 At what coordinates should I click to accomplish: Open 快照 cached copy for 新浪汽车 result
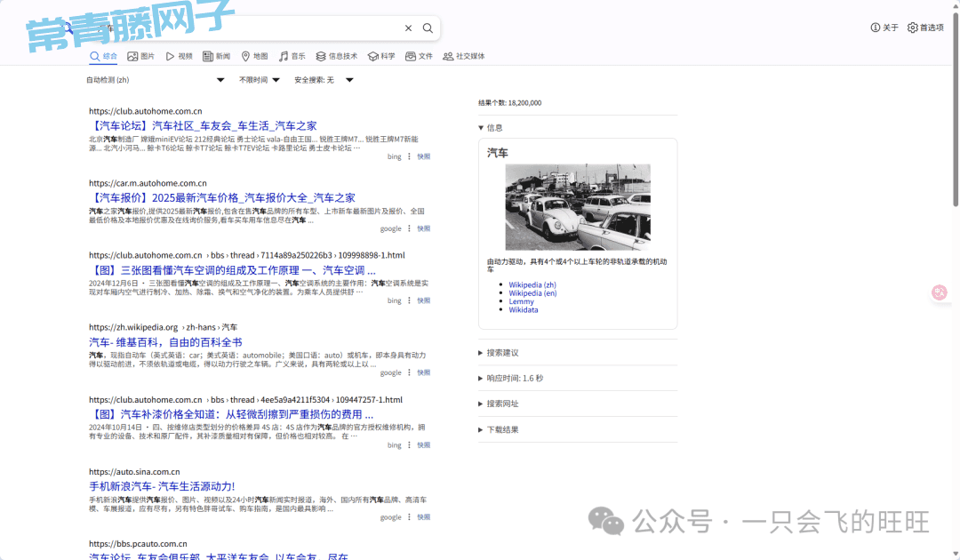click(424, 517)
